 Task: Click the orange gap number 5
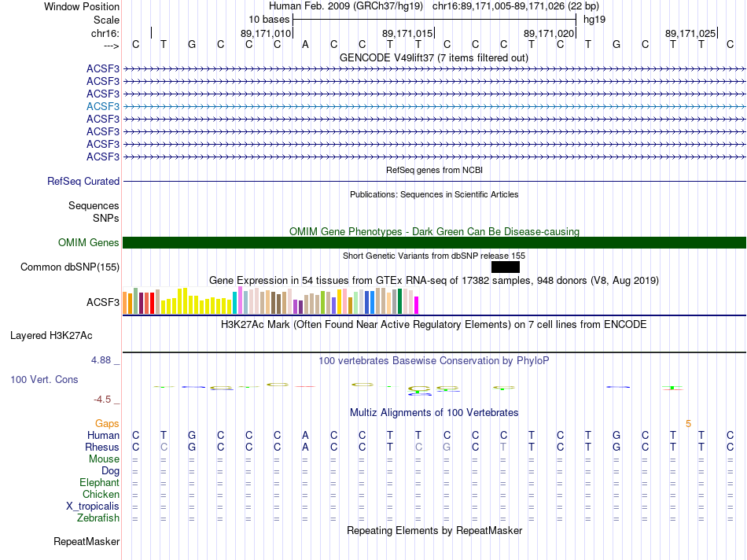tap(688, 423)
